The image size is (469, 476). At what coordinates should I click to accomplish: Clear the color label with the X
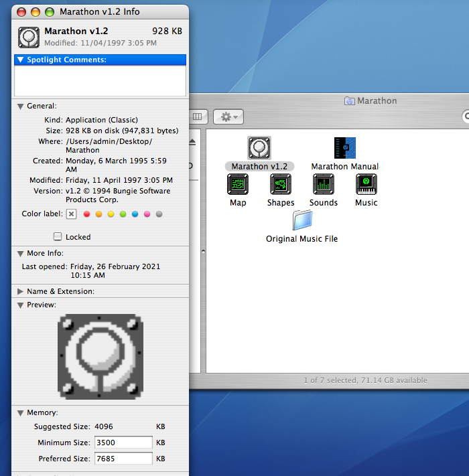click(x=72, y=214)
